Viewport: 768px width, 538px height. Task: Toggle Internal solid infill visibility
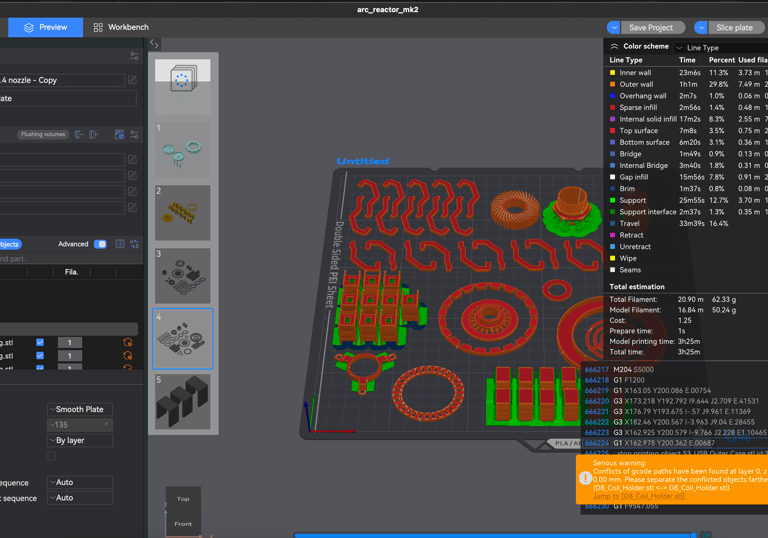pyautogui.click(x=644, y=119)
